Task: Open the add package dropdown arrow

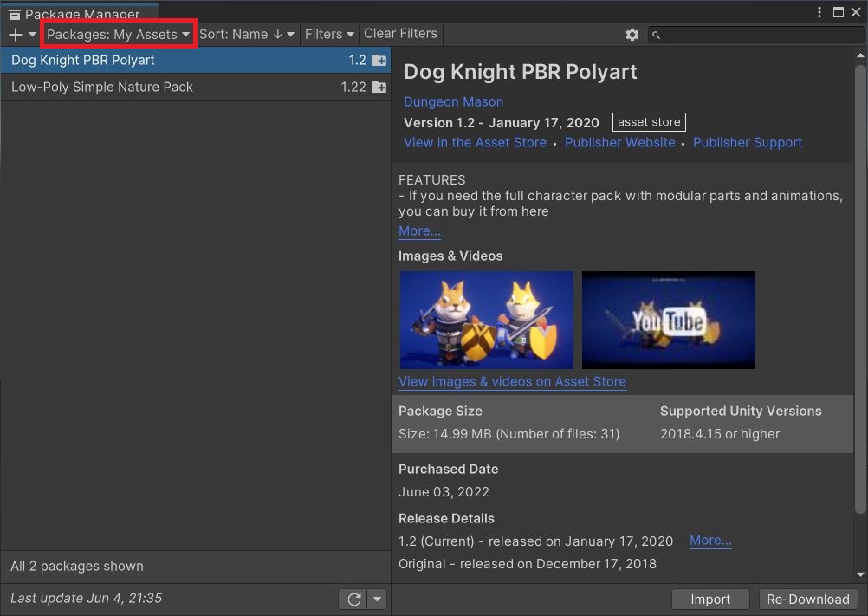Action: (x=33, y=35)
